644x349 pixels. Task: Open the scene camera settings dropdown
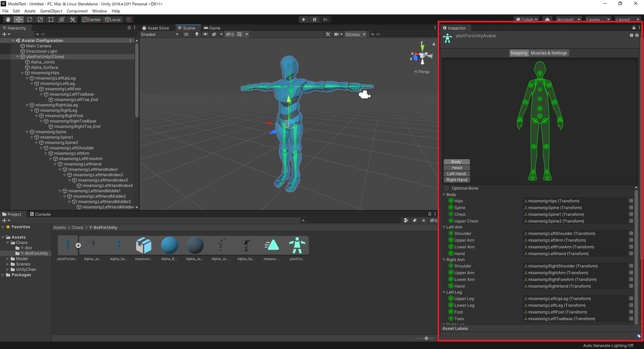coord(338,34)
